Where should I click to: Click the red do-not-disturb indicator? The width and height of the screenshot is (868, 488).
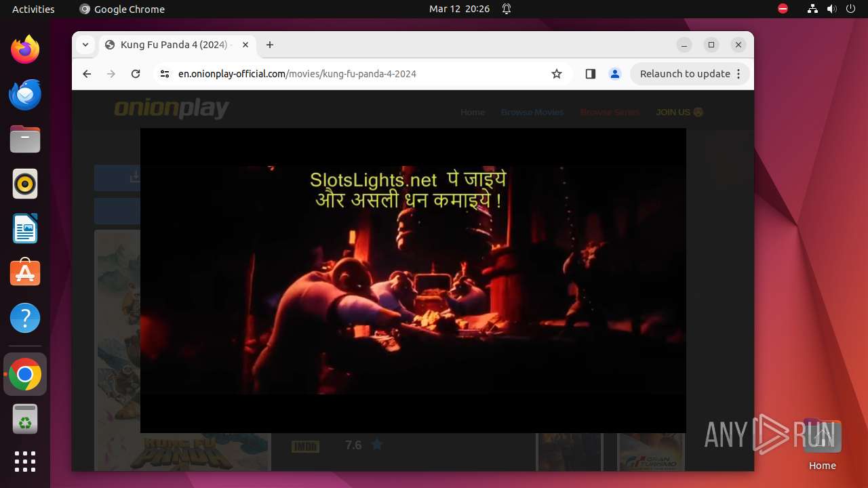click(x=783, y=9)
